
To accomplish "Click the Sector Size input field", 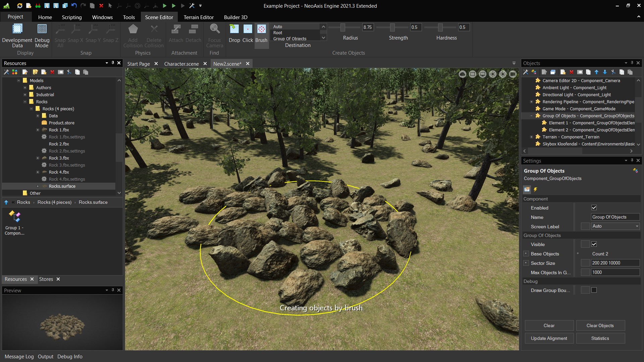I will [615, 263].
